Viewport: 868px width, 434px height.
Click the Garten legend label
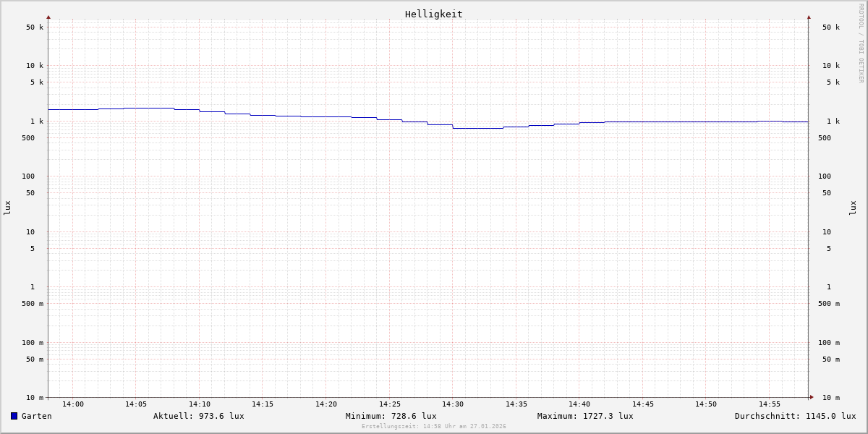point(36,416)
